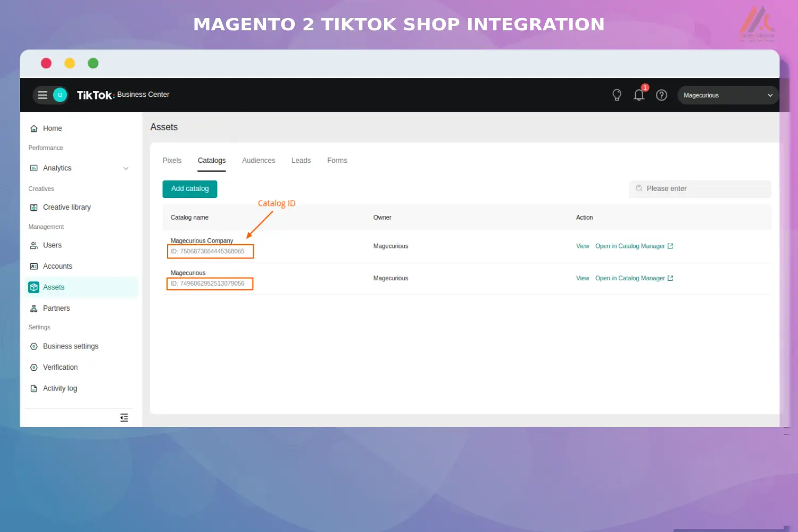Open the help question mark icon

tap(661, 95)
